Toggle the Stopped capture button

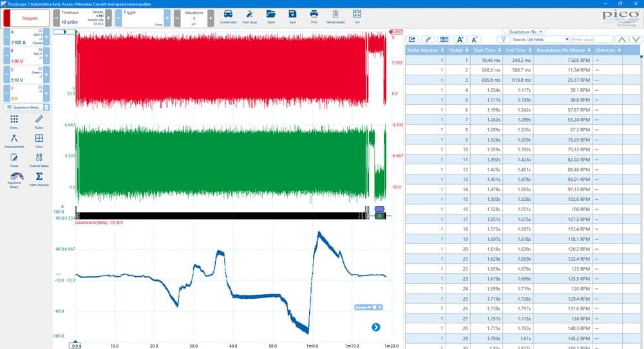click(26, 18)
